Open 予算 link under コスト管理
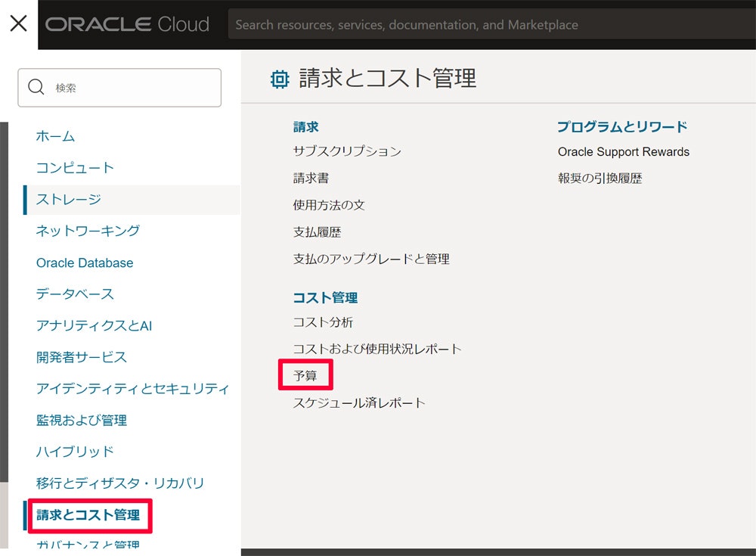Screen dimensions: 756x556 305,375
